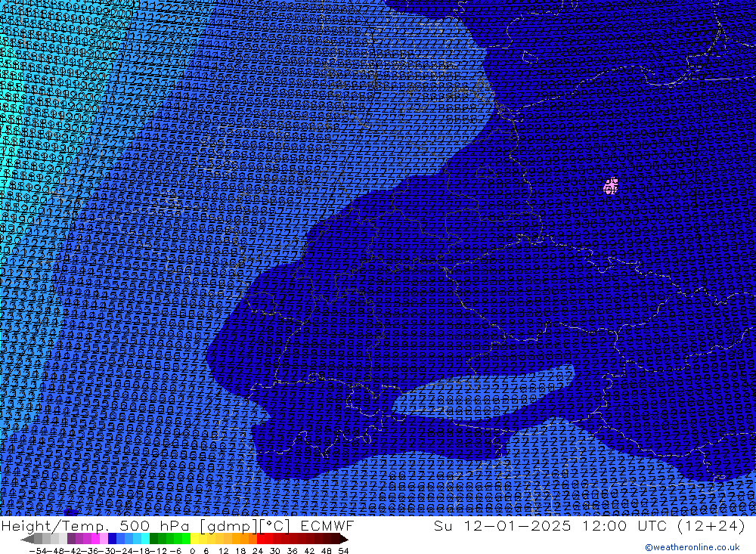Click the '(12+24)' forecast hour text
Image resolution: width=756 pixels, height=554 pixels.
coord(711,525)
